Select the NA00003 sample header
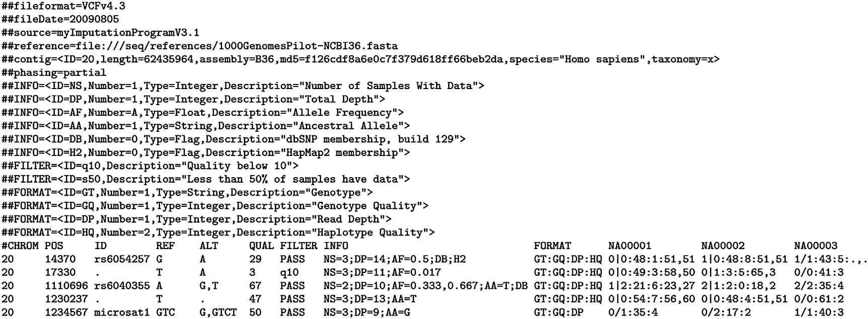This screenshot has width=868, height=319. coord(816,246)
